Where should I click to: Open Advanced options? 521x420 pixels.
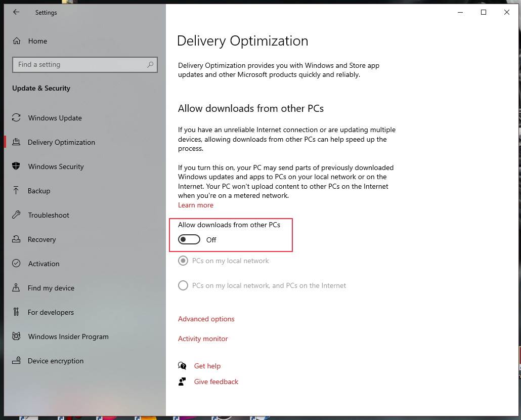(x=206, y=319)
